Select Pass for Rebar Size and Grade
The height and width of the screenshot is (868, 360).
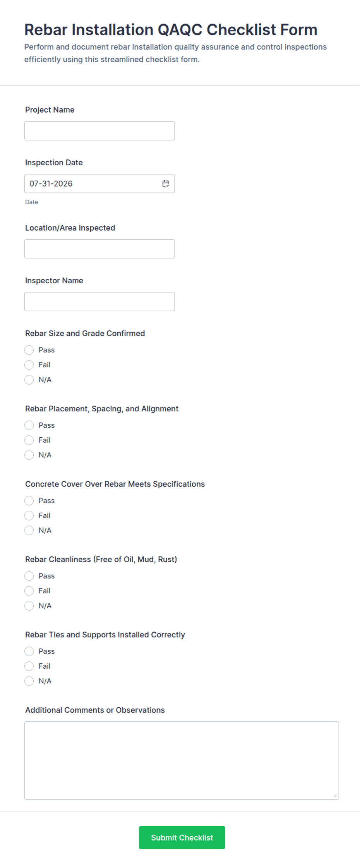tap(29, 350)
